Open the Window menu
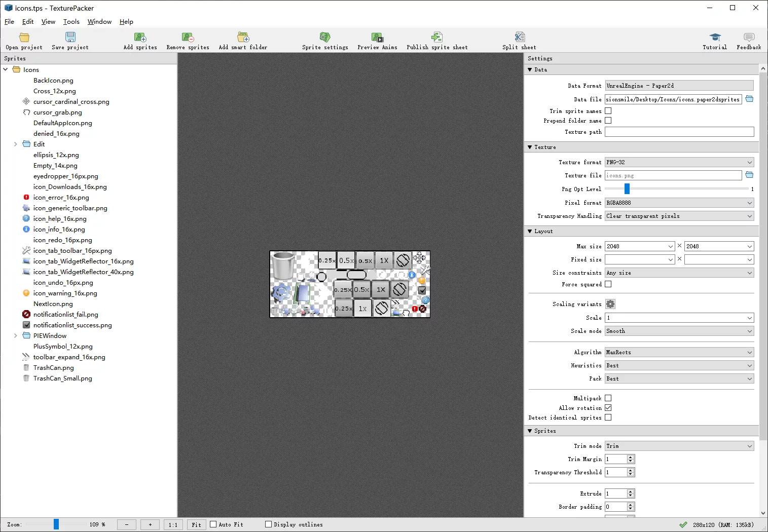The width and height of the screenshot is (768, 532). pos(99,22)
